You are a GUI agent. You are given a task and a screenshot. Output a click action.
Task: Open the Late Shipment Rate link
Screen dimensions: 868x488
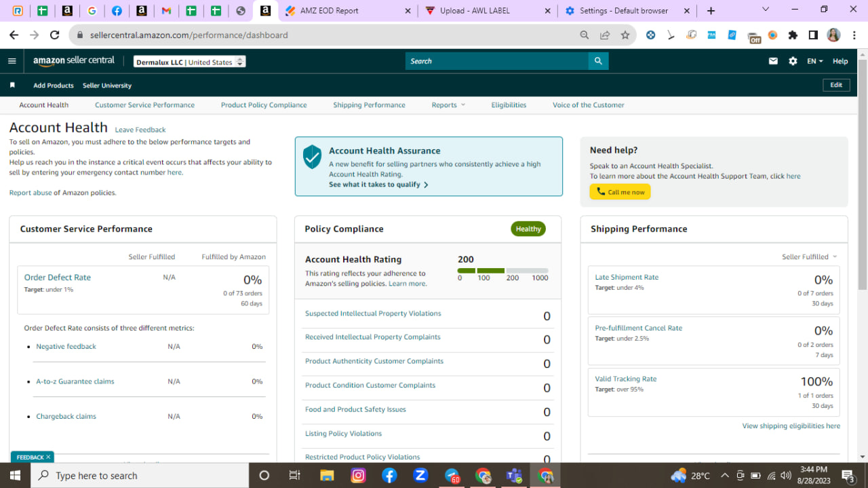click(x=627, y=277)
